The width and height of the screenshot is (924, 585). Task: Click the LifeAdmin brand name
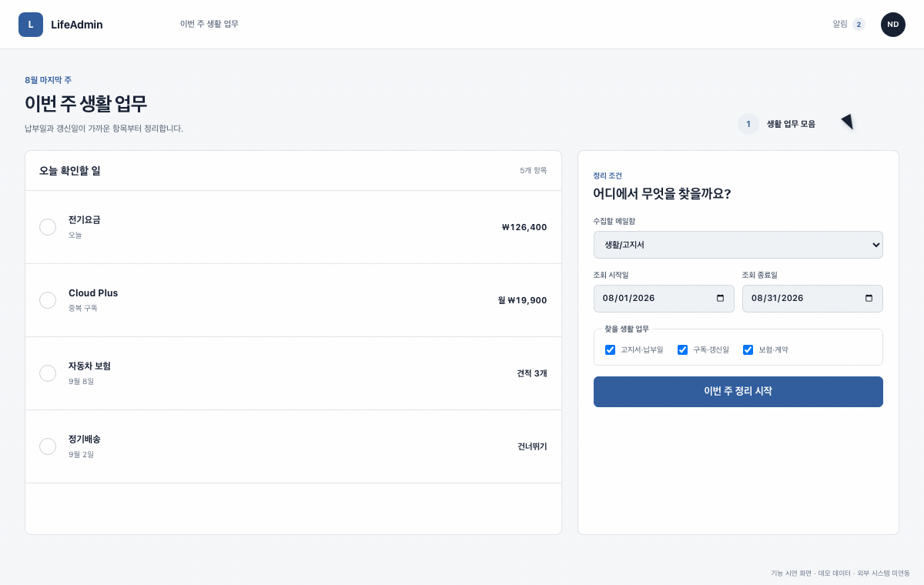77,25
